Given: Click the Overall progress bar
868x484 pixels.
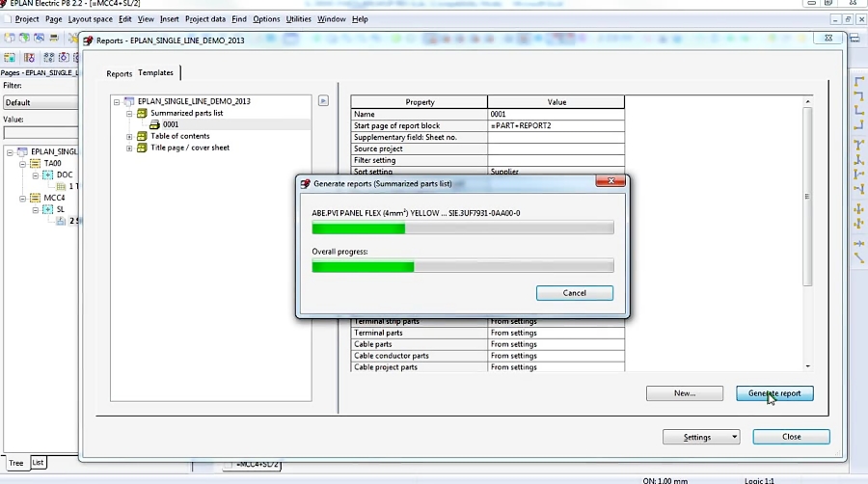Looking at the screenshot, I should [x=462, y=266].
